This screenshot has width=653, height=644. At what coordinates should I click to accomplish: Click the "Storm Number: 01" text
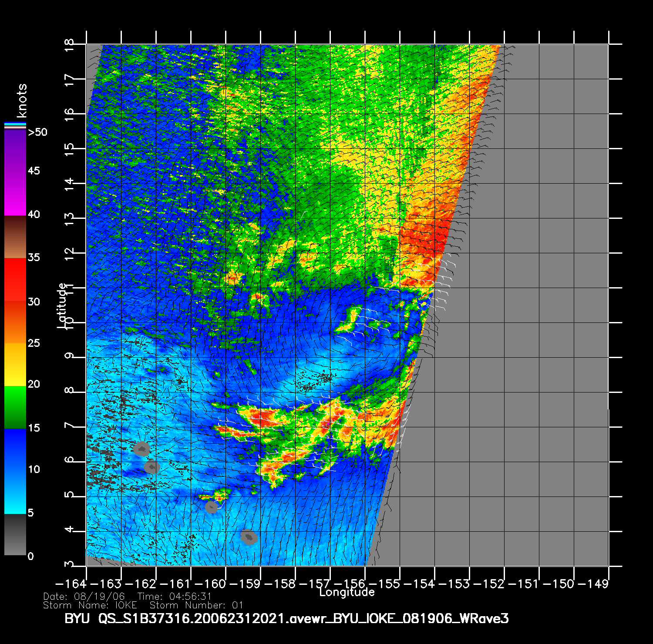[x=196, y=605]
